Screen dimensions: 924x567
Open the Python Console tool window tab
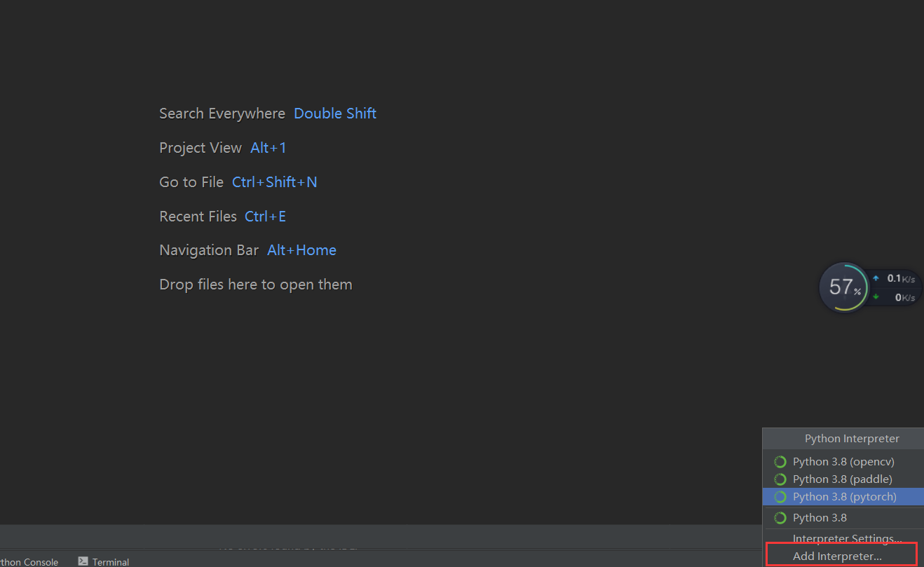pyautogui.click(x=29, y=561)
